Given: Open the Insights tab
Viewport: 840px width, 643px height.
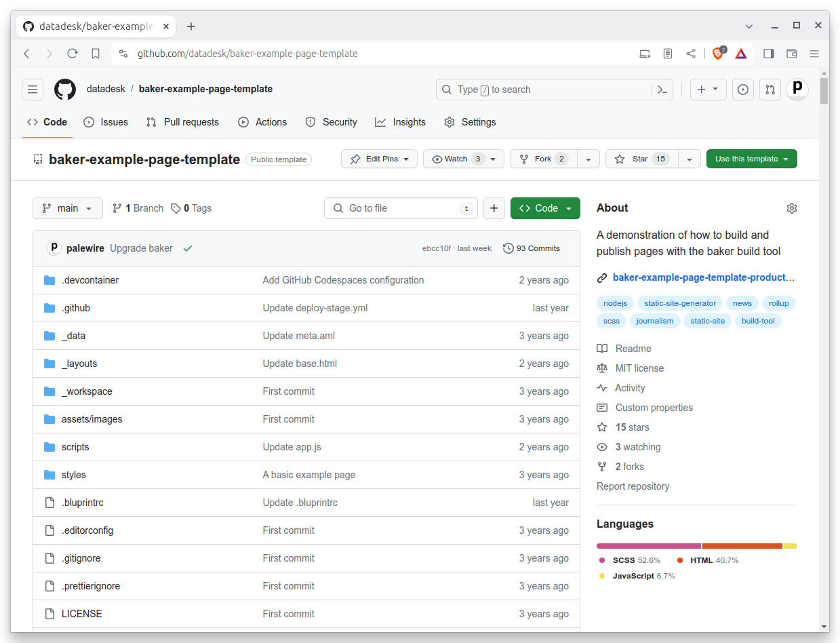Looking at the screenshot, I should click(400, 122).
